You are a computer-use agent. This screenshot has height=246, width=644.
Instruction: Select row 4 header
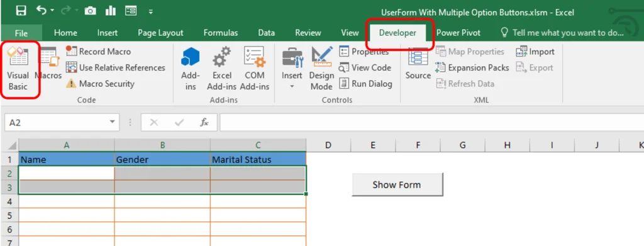[x=9, y=201]
